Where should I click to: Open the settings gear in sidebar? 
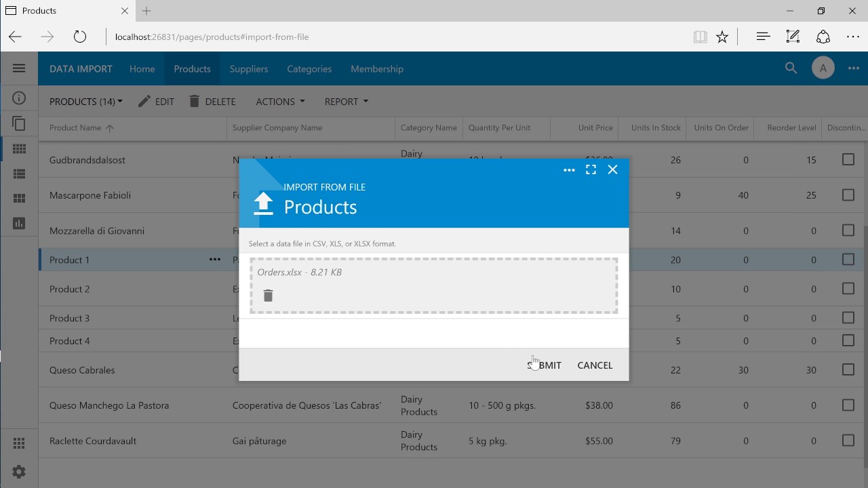pyautogui.click(x=19, y=472)
